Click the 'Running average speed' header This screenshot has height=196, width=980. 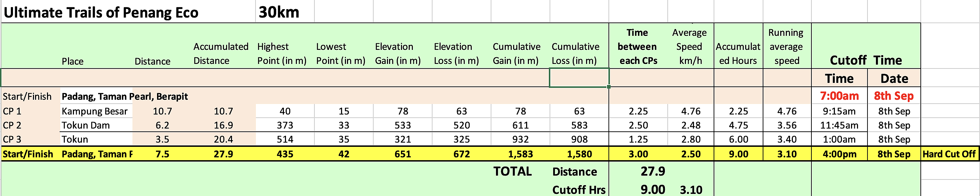pos(786,46)
